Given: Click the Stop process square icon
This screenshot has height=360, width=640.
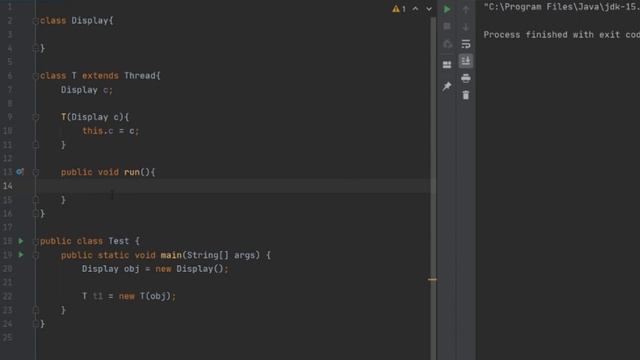Looking at the screenshot, I should coord(447,27).
